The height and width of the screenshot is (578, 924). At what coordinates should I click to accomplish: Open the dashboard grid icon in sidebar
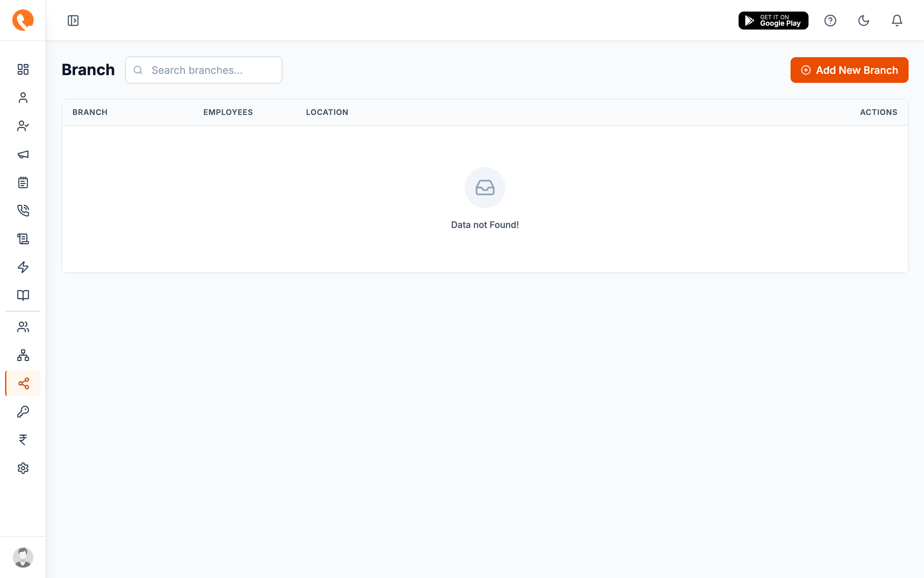click(x=23, y=69)
